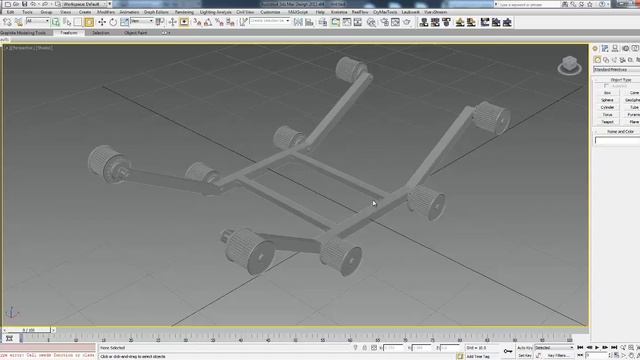Open the Material Editor icon
640x360 pixels.
[x=371, y=22]
